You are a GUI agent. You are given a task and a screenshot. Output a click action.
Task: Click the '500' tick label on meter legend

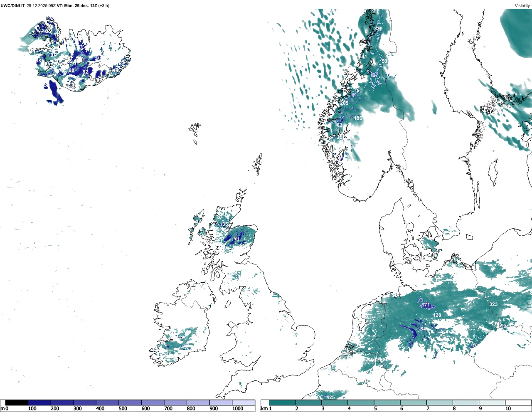[123, 409]
